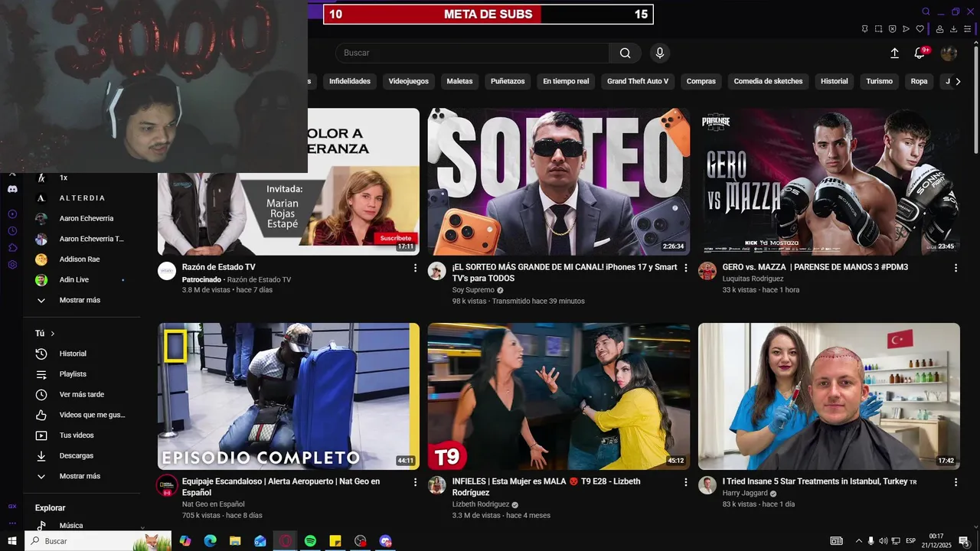Screen dimensions: 980x551
Task: Click the Opera tab search magnifier icon
Action: (926, 11)
